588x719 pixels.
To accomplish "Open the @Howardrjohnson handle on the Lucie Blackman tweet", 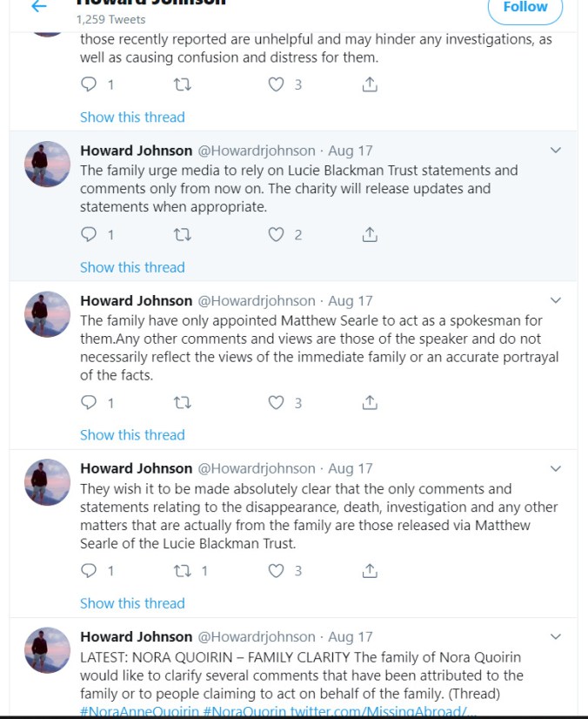I will pyautogui.click(x=257, y=150).
